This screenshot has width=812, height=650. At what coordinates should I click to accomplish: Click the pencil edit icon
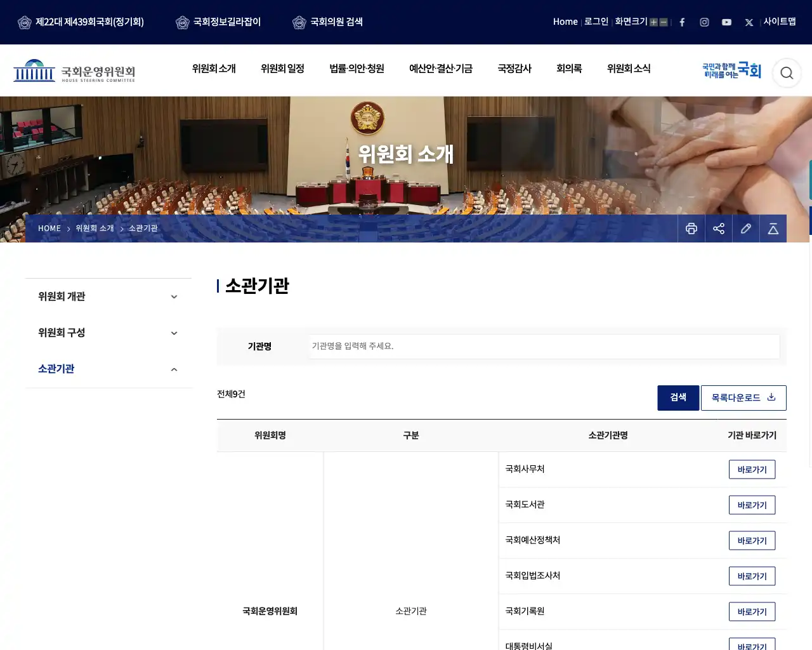(x=746, y=229)
